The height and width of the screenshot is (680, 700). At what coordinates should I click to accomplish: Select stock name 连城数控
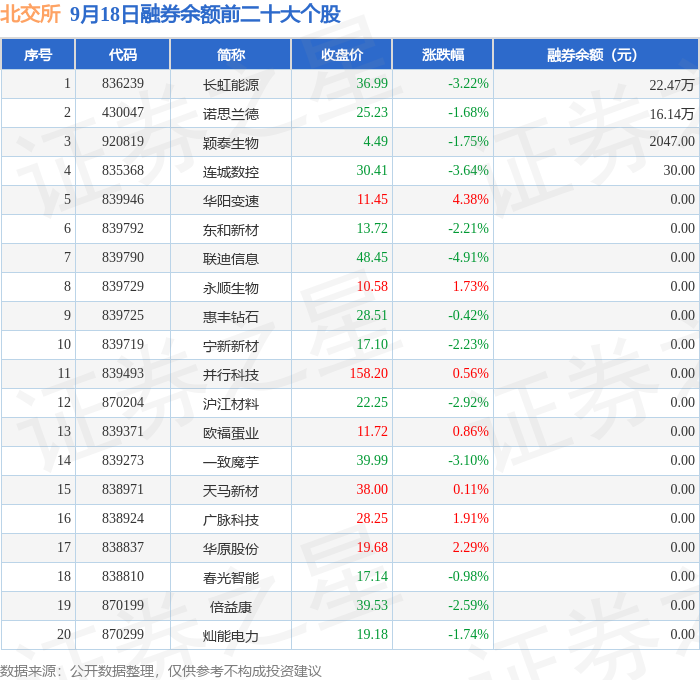231,172
